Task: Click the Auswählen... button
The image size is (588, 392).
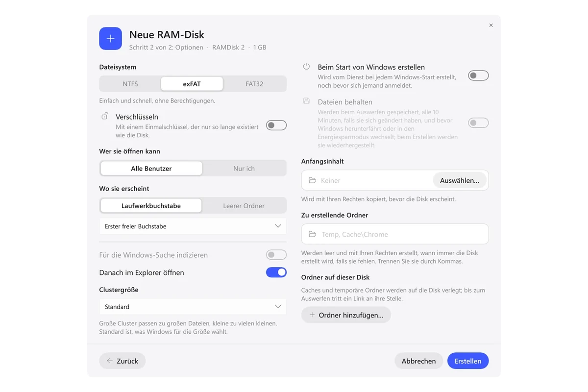Action: tap(460, 180)
